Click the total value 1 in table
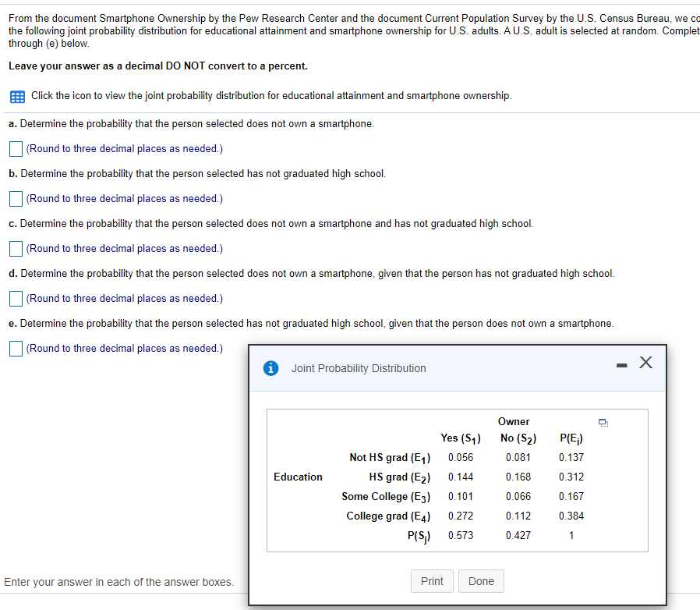 571,535
